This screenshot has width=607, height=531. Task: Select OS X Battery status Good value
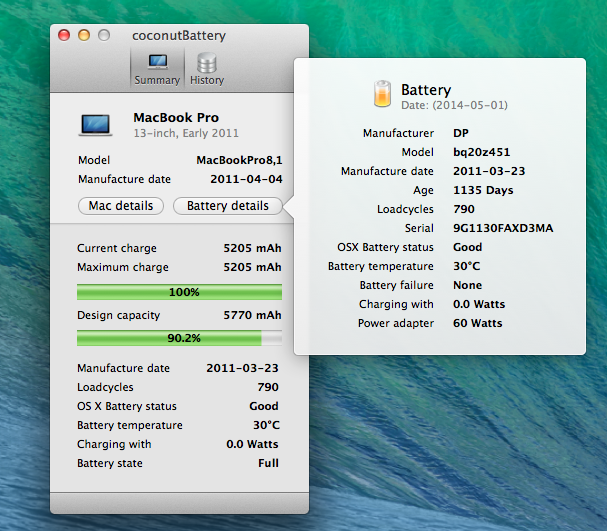(x=264, y=406)
